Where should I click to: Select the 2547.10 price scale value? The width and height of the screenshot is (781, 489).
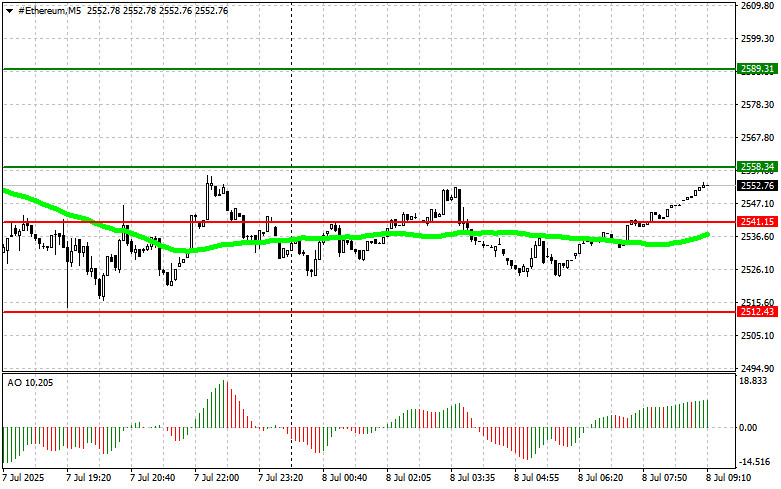(757, 204)
